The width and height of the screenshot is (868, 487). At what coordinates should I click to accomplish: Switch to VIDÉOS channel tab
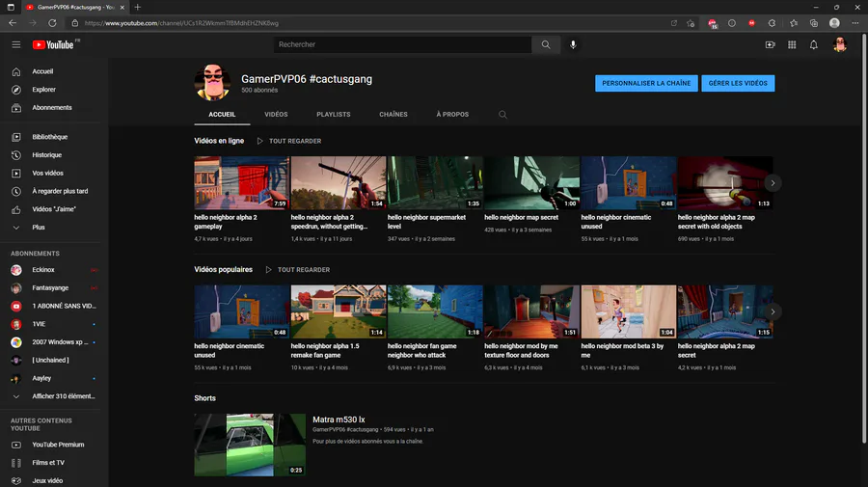pos(276,115)
